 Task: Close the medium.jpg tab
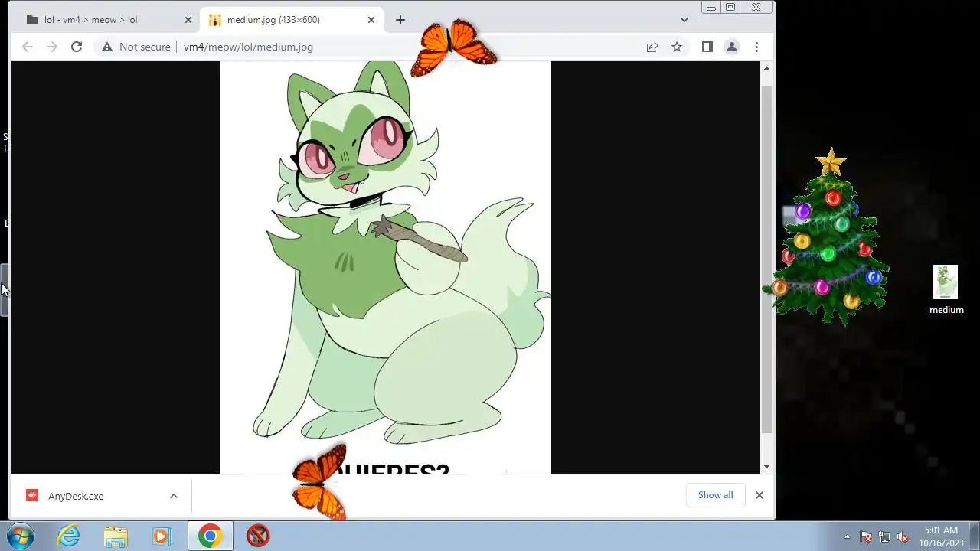(371, 20)
